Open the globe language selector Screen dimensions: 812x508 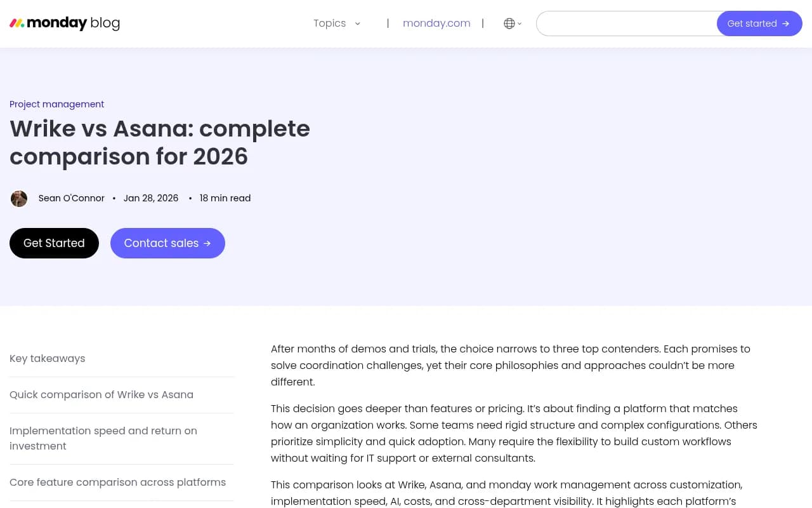pos(509,23)
